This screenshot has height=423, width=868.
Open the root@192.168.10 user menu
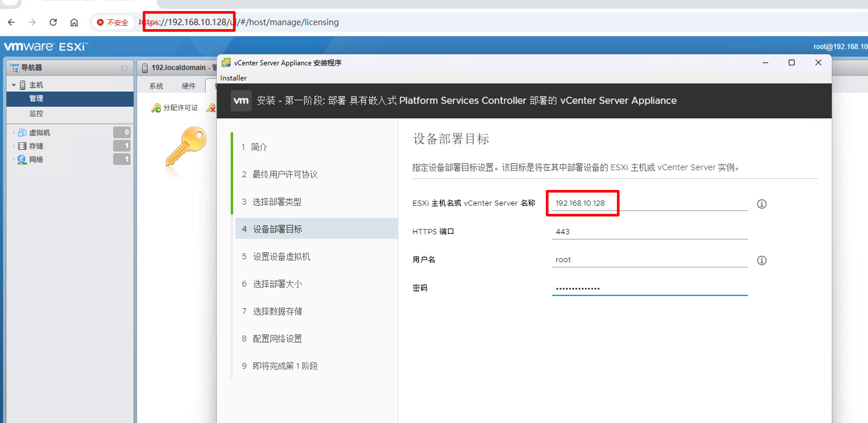(840, 47)
